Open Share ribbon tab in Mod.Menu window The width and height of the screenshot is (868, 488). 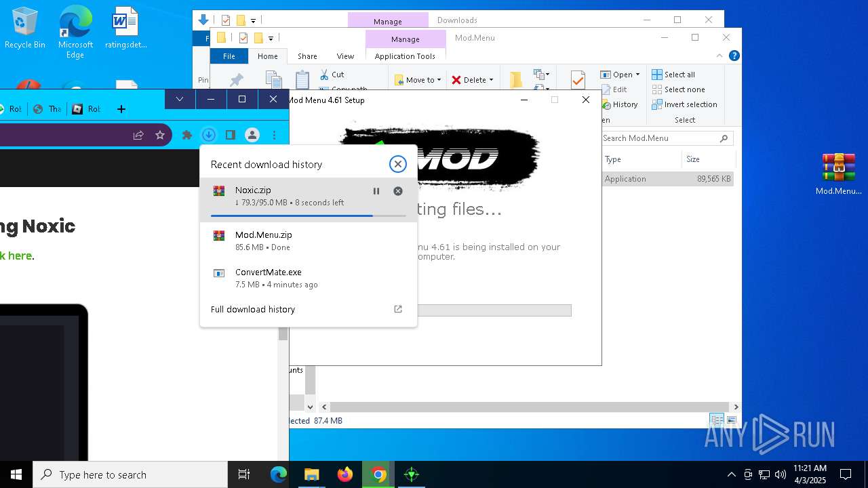(307, 56)
